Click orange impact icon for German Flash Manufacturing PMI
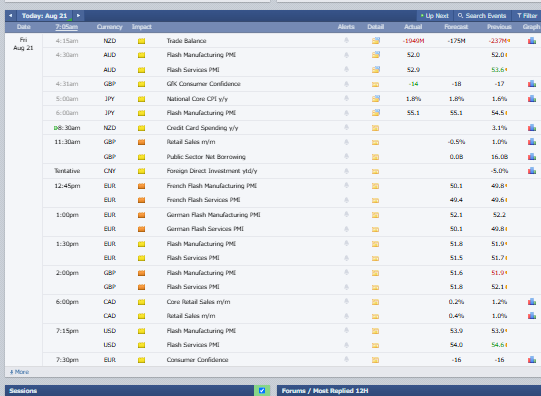 [141, 215]
